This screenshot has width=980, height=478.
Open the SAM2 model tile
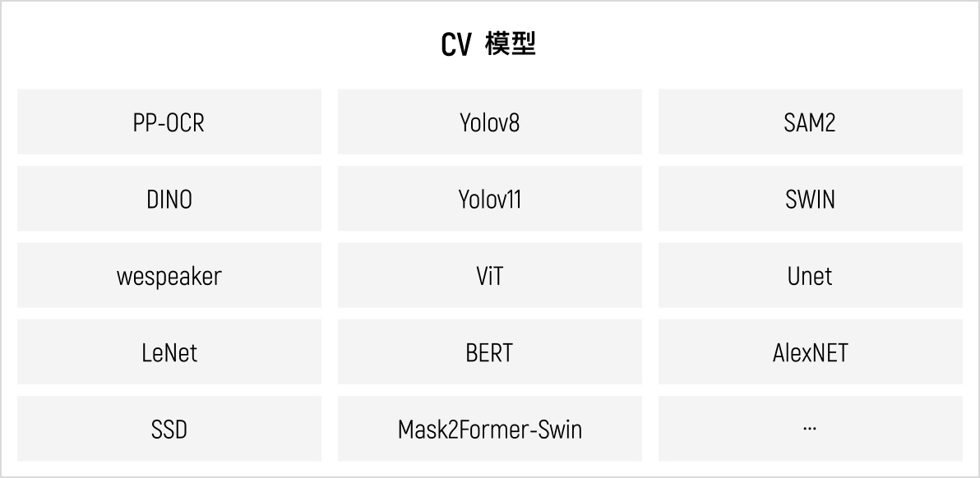point(810,122)
